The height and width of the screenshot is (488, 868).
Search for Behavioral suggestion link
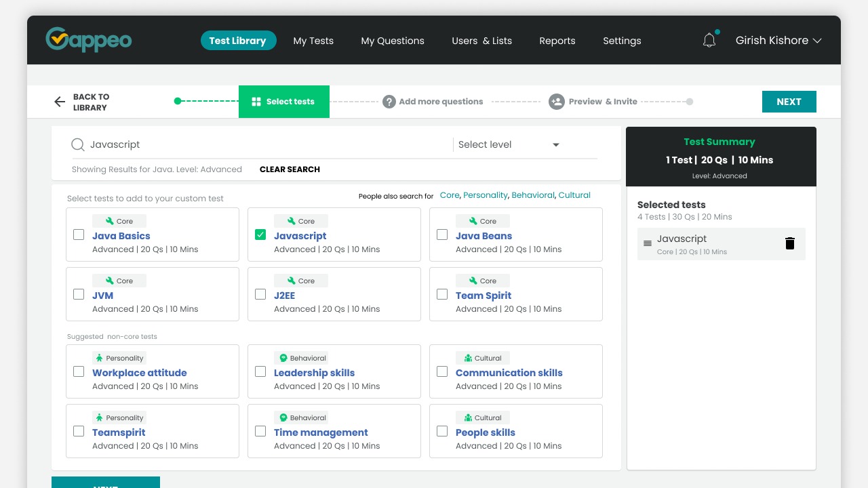tap(533, 195)
